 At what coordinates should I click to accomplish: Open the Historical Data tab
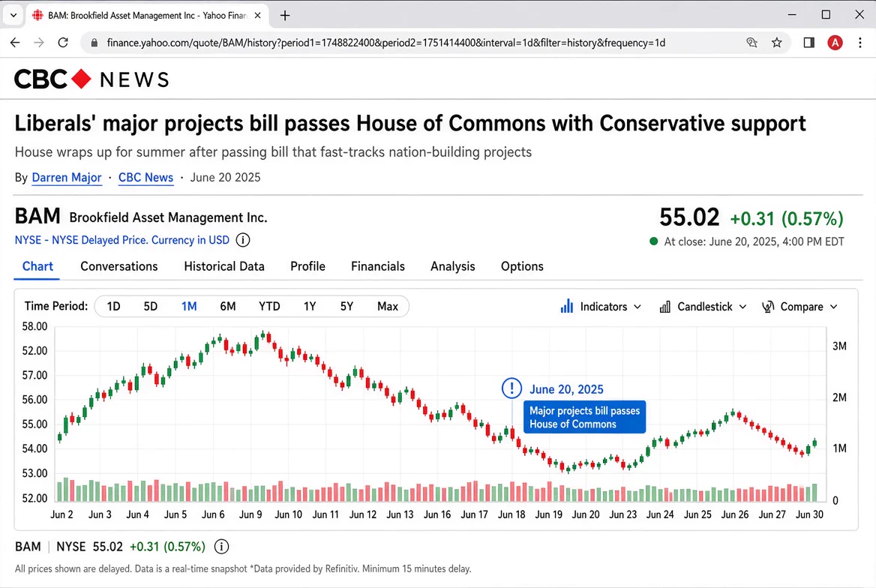pyautogui.click(x=224, y=266)
